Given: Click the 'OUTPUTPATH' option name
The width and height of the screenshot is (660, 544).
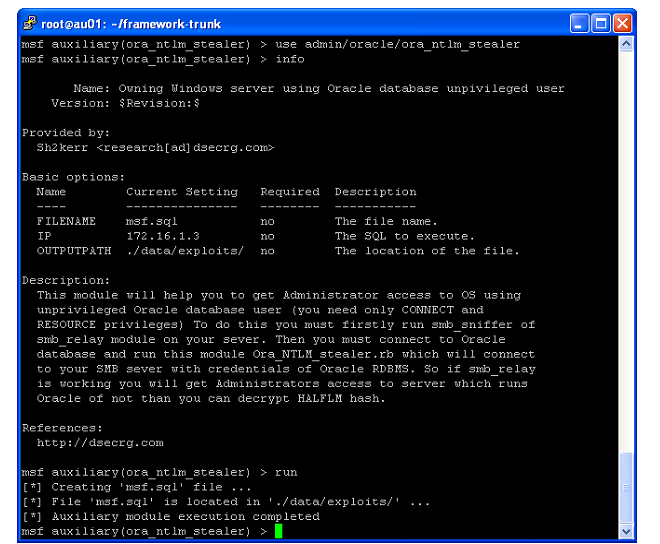Looking at the screenshot, I should [x=74, y=251].
